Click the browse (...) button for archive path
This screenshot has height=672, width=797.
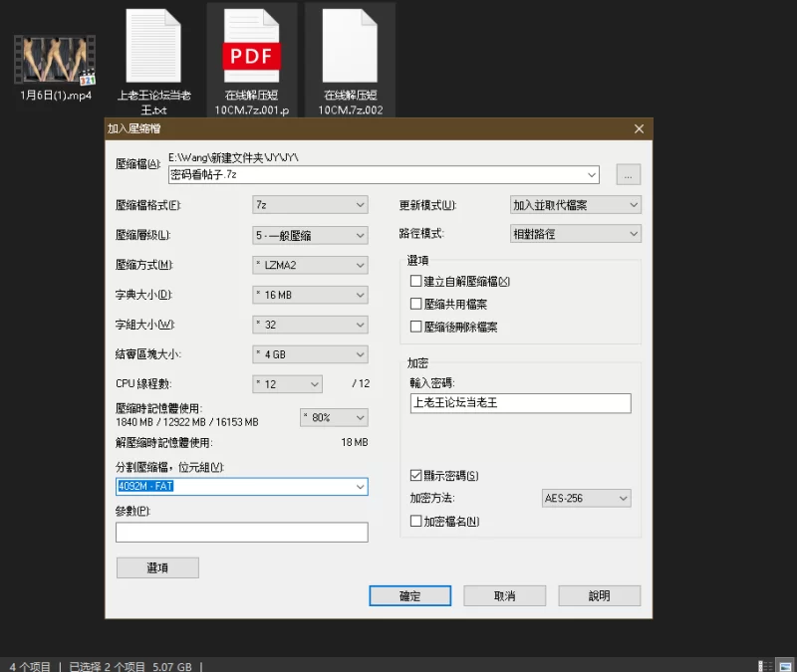coord(628,175)
